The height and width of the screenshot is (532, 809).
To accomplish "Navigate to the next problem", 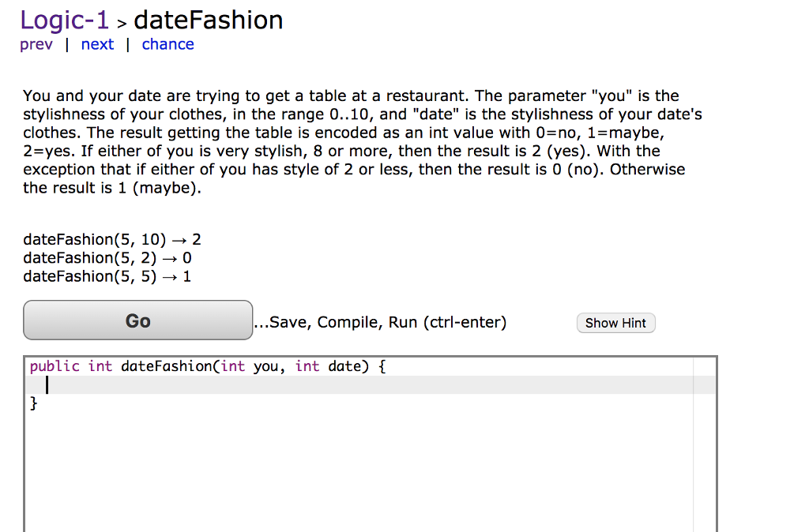I will click(96, 44).
